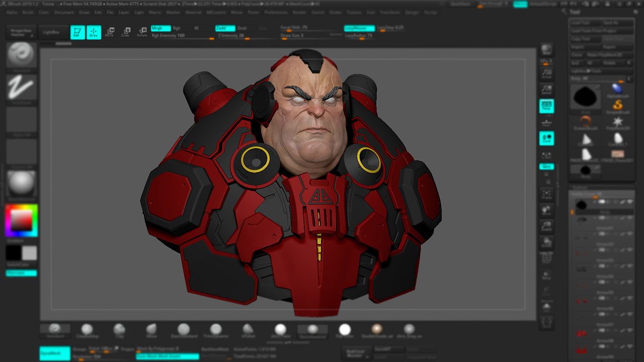The image size is (644, 362).
Task: Select the Move transform icon
Action: point(109,32)
